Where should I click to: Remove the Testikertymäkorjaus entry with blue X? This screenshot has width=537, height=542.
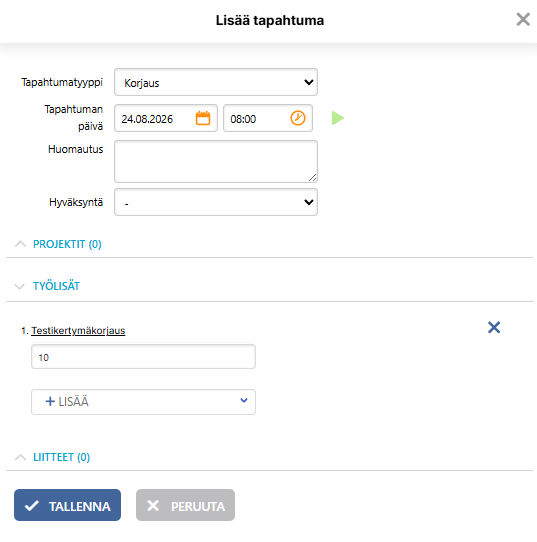click(494, 327)
